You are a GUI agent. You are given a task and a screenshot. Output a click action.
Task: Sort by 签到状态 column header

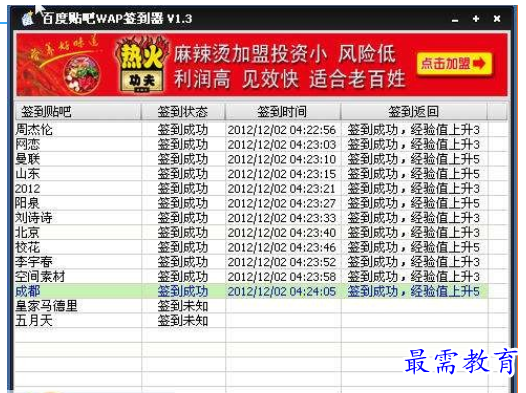pyautogui.click(x=183, y=111)
